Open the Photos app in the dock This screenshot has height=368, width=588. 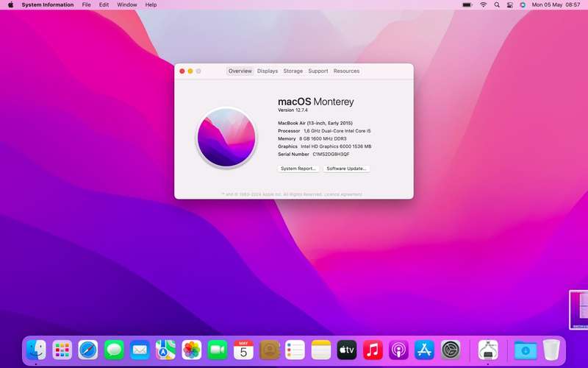tap(192, 350)
